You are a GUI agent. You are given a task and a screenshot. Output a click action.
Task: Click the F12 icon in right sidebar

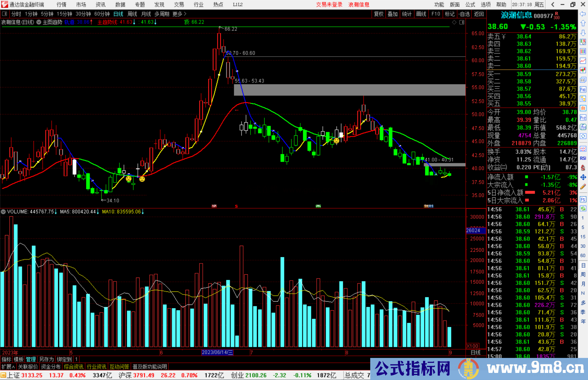coord(583,118)
